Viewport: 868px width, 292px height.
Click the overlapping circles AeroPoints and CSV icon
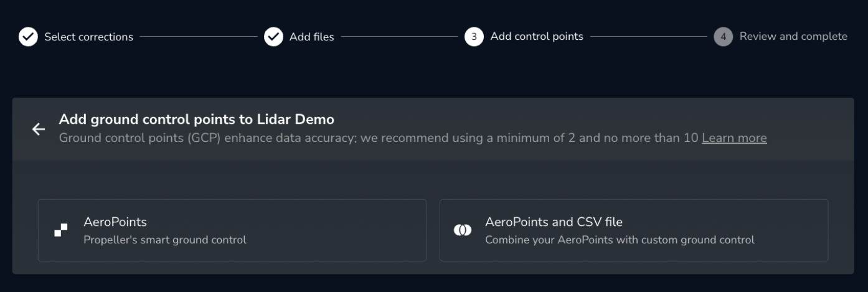click(x=463, y=230)
